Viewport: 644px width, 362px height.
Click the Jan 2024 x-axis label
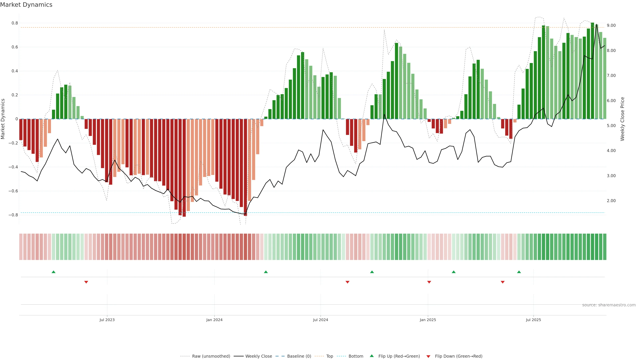(x=214, y=320)
